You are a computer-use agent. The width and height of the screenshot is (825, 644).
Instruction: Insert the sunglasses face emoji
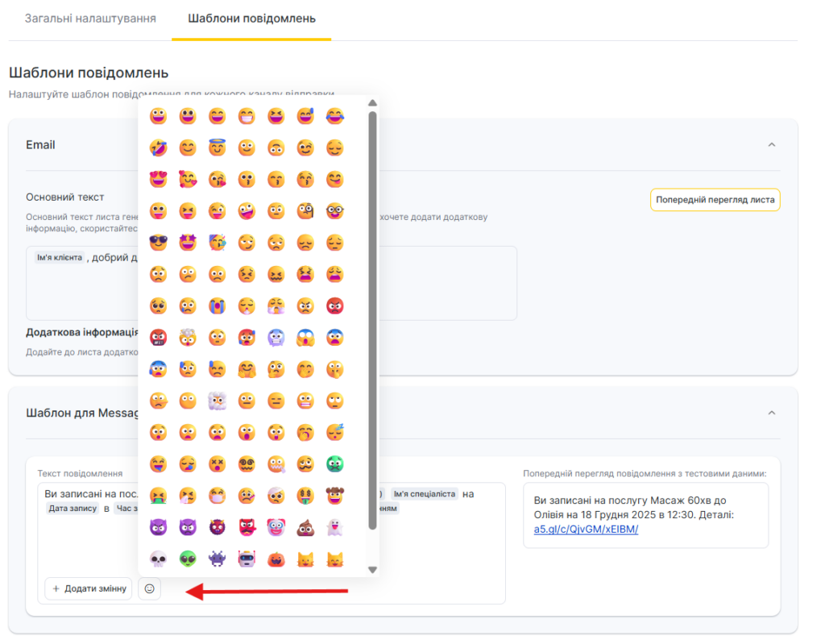(x=158, y=242)
